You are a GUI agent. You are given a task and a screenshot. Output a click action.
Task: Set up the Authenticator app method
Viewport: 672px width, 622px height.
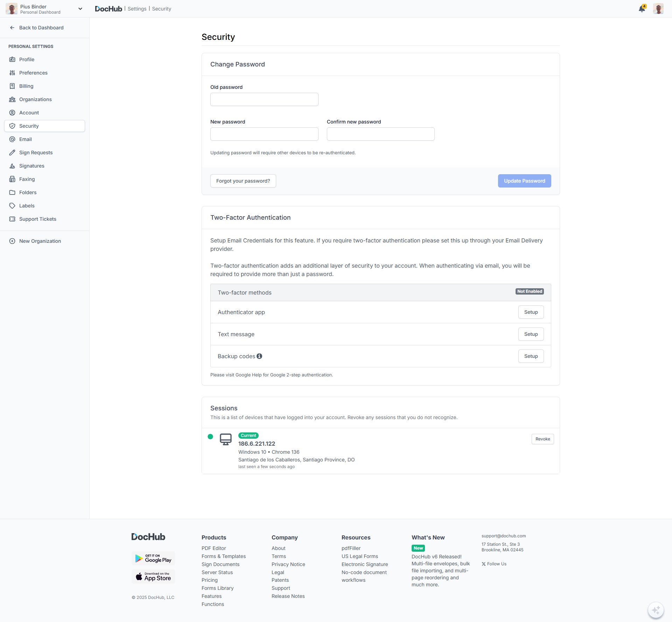tap(531, 312)
